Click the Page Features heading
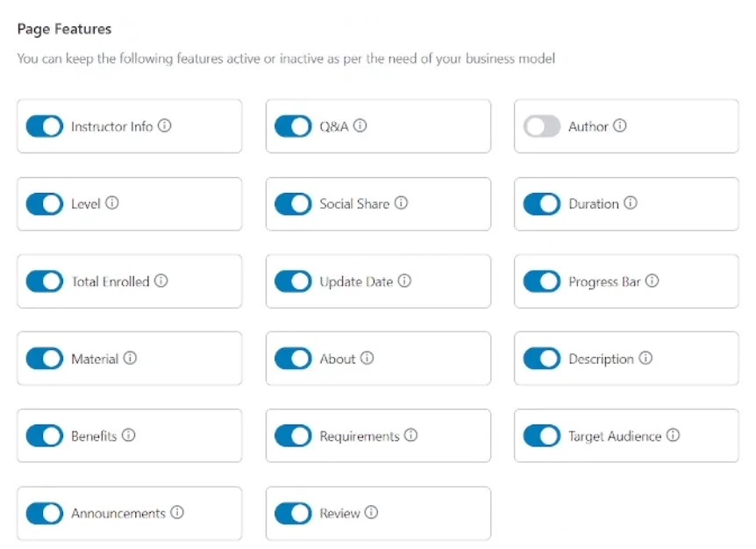 [64, 29]
